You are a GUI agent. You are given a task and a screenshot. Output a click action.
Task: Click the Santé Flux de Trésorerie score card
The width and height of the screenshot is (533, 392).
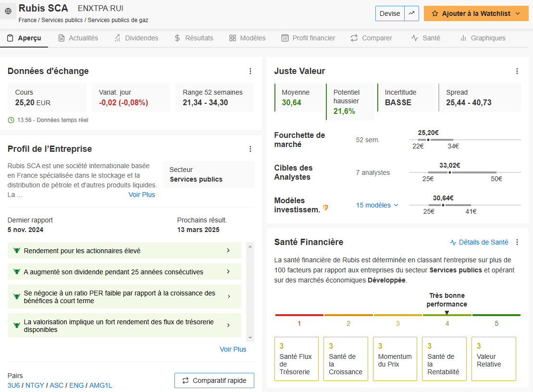point(297,359)
